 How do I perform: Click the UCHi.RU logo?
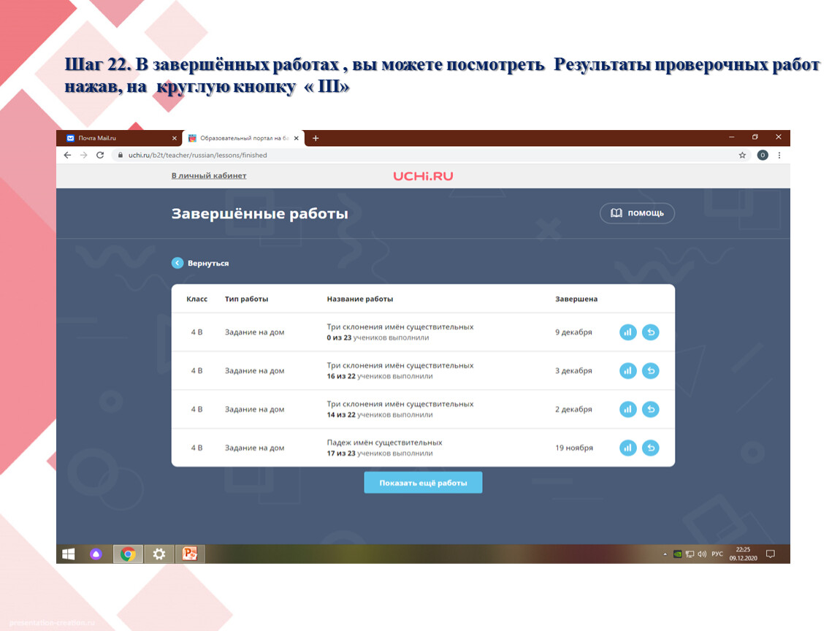(423, 176)
